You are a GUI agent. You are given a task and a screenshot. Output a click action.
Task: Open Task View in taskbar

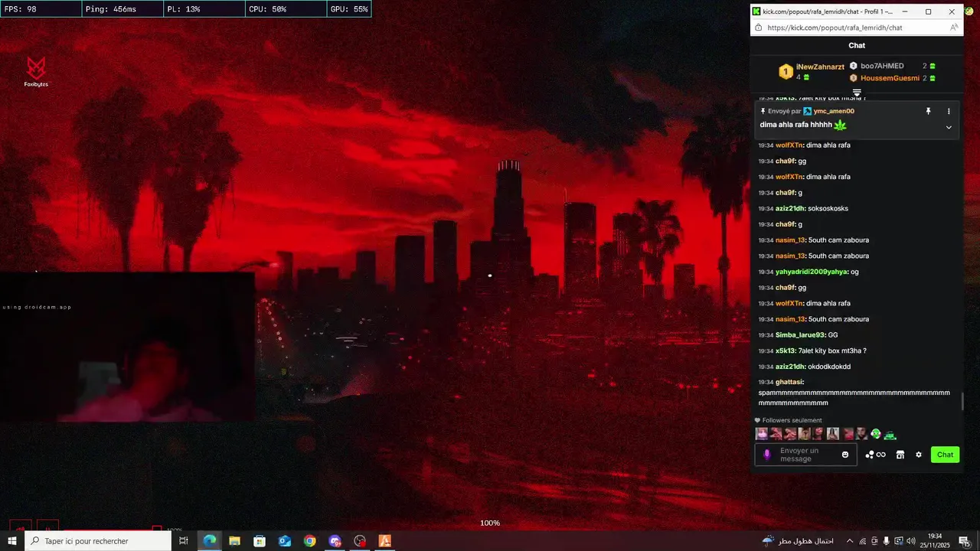point(184,541)
